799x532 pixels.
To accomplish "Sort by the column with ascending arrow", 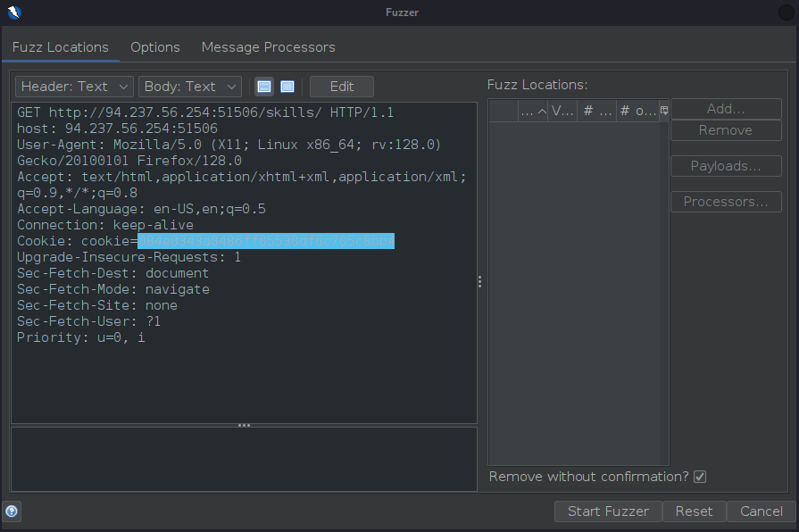I will 533,111.
